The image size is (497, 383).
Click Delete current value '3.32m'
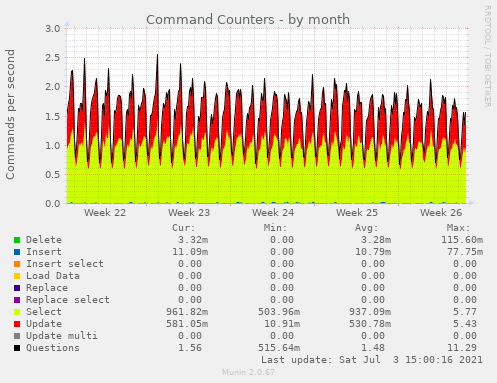pyautogui.click(x=193, y=240)
